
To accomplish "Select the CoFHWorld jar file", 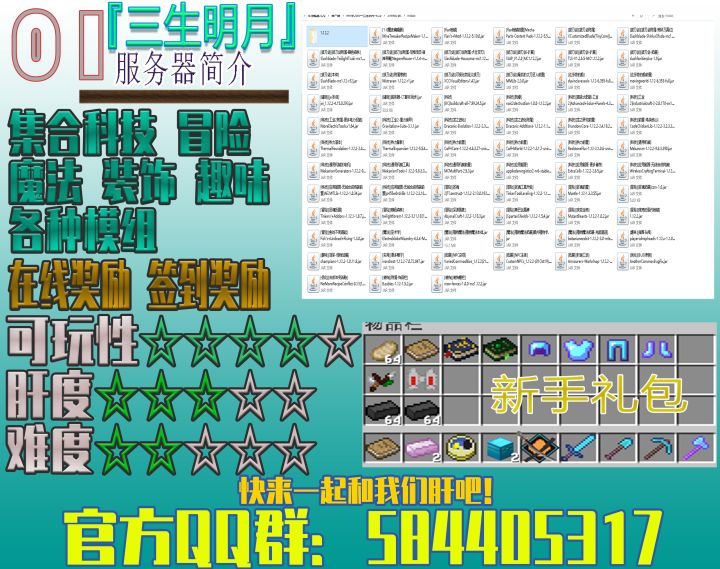I will point(523,148).
